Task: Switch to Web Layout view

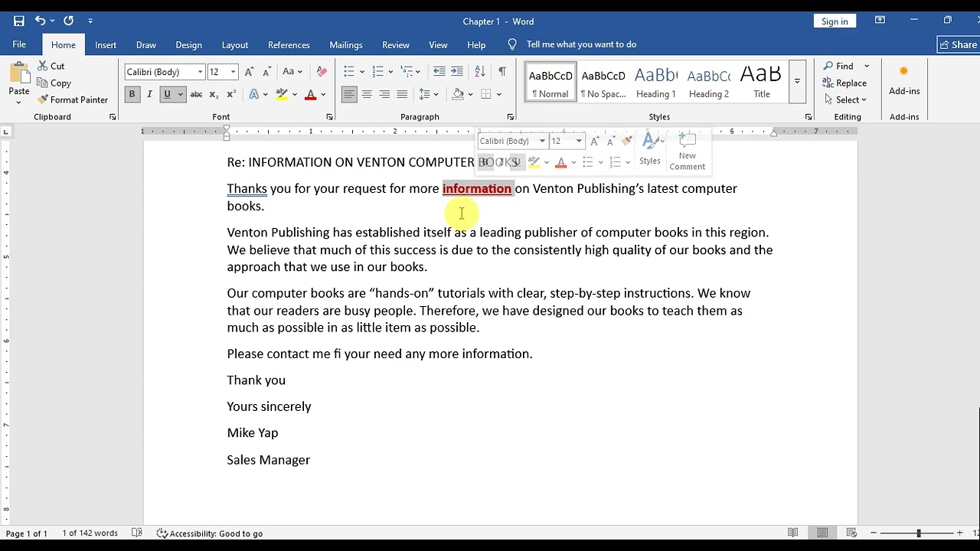Action: [851, 533]
